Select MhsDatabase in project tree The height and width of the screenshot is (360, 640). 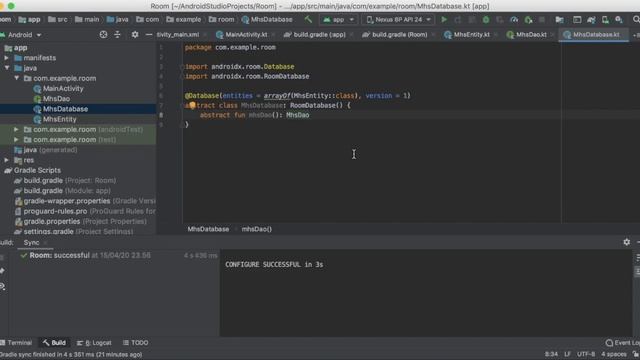coord(65,109)
